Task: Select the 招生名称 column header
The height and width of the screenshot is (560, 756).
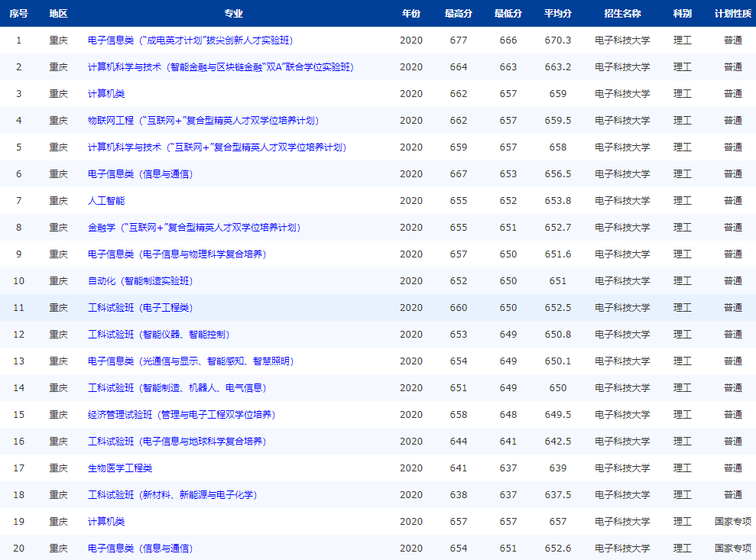Action: [624, 12]
